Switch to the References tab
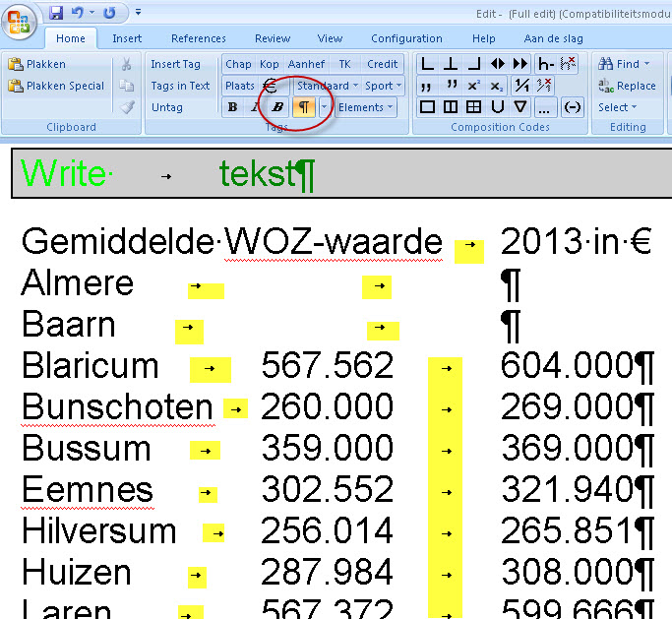This screenshot has height=619, width=672. pos(198,38)
